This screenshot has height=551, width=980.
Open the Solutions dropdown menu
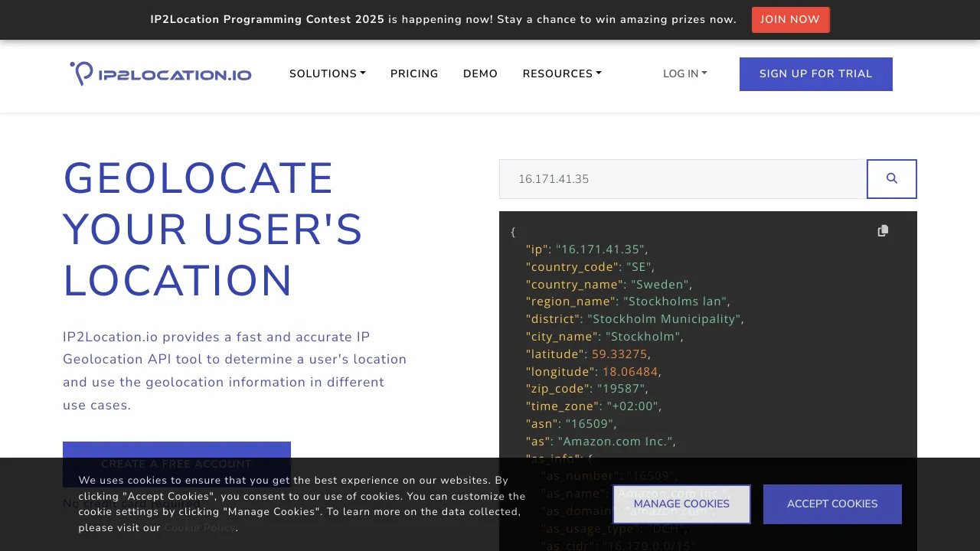[x=327, y=73]
